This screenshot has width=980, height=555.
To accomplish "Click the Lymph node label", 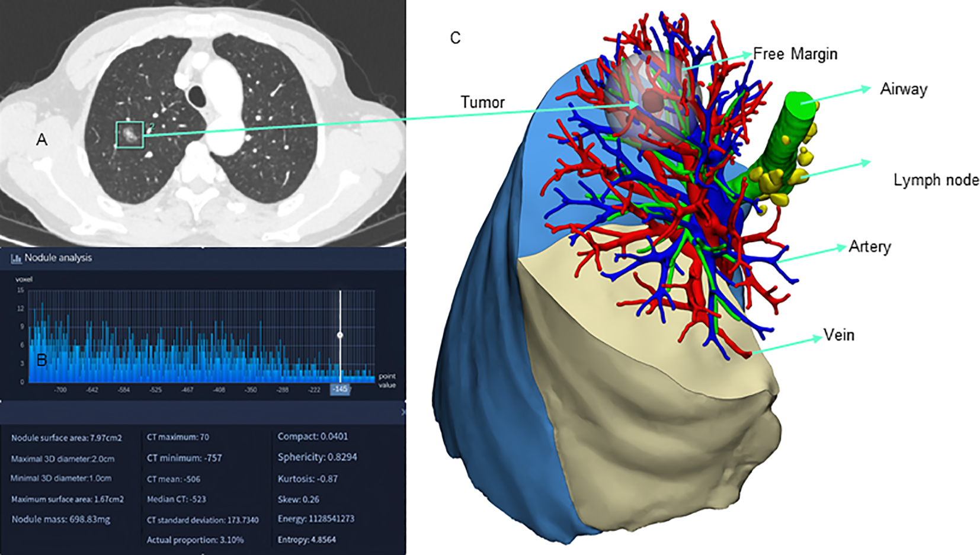I will click(x=936, y=180).
